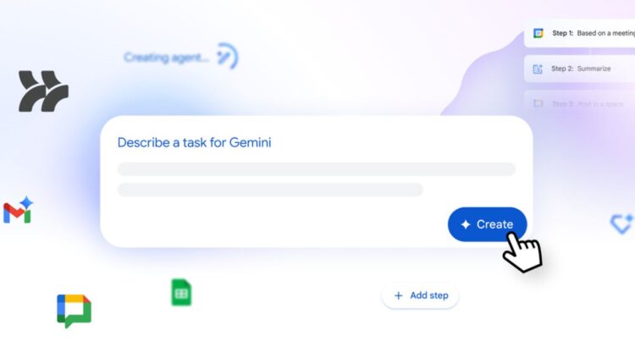
Task: Click the shorter second gray input line
Action: click(270, 190)
